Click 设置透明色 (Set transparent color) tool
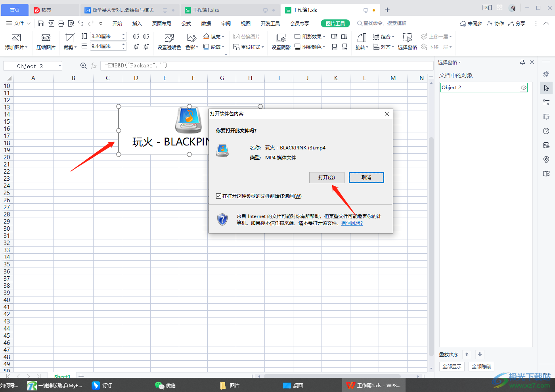Image resolution: width=555 pixels, height=392 pixels. (169, 42)
